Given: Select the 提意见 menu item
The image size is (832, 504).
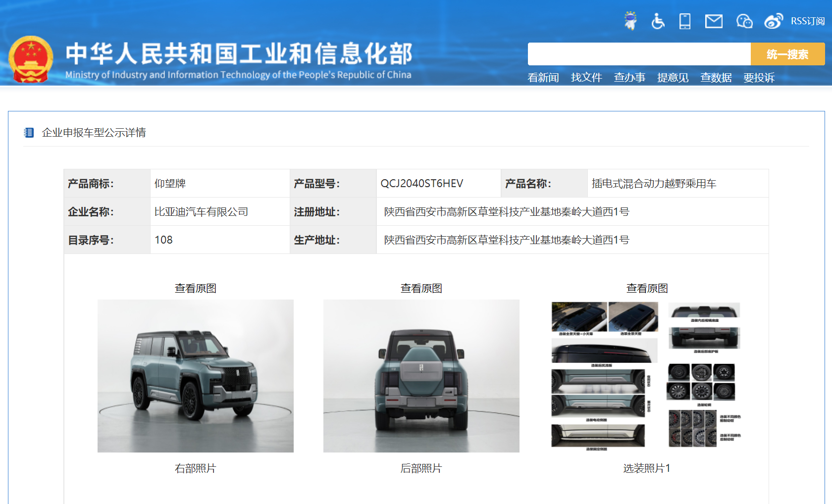Looking at the screenshot, I should pos(673,78).
